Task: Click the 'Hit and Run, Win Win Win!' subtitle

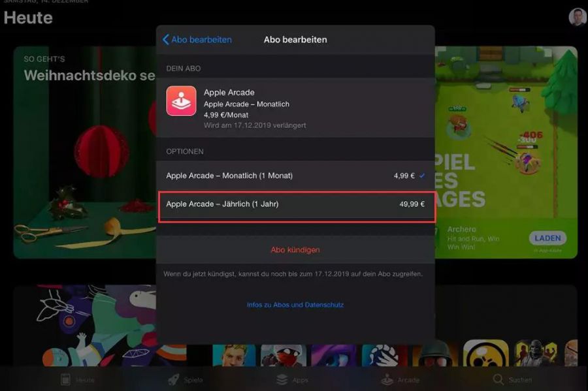Action: pos(473,243)
